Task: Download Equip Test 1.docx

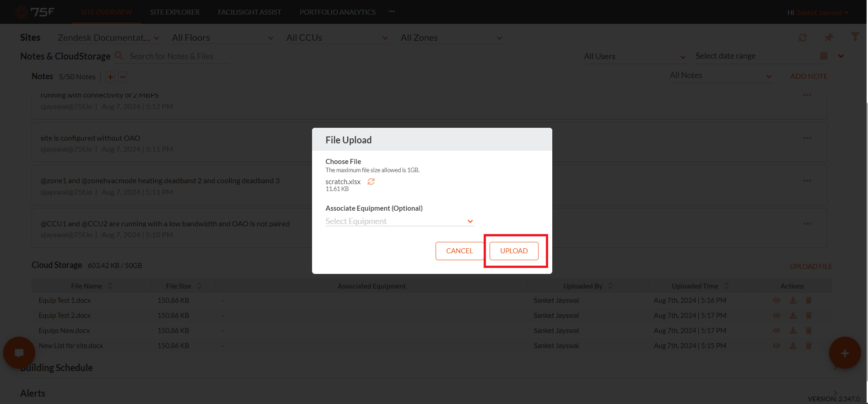Action: [x=793, y=300]
